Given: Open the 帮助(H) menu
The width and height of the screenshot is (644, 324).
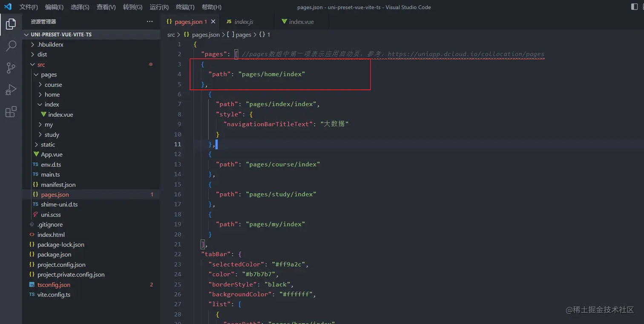Looking at the screenshot, I should click(x=211, y=7).
